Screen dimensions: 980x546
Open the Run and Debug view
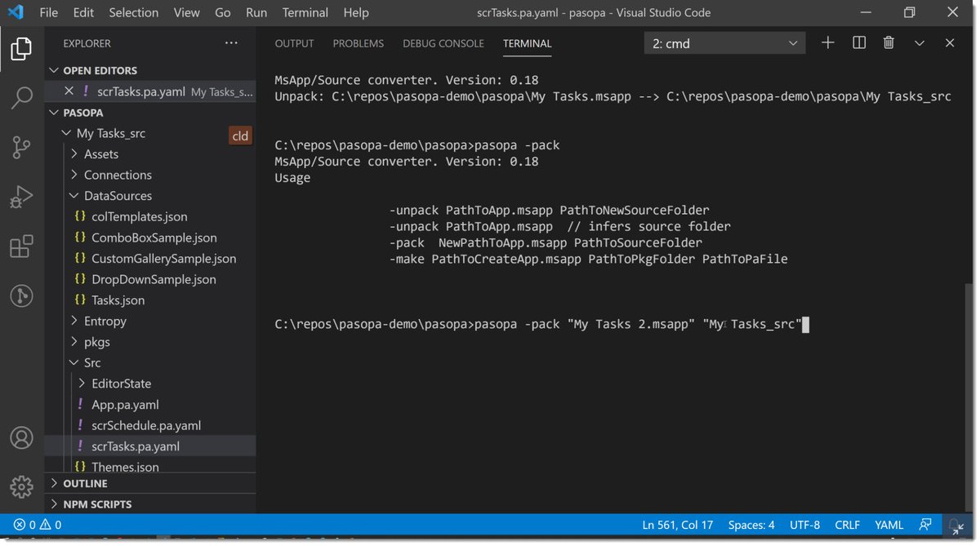21,197
